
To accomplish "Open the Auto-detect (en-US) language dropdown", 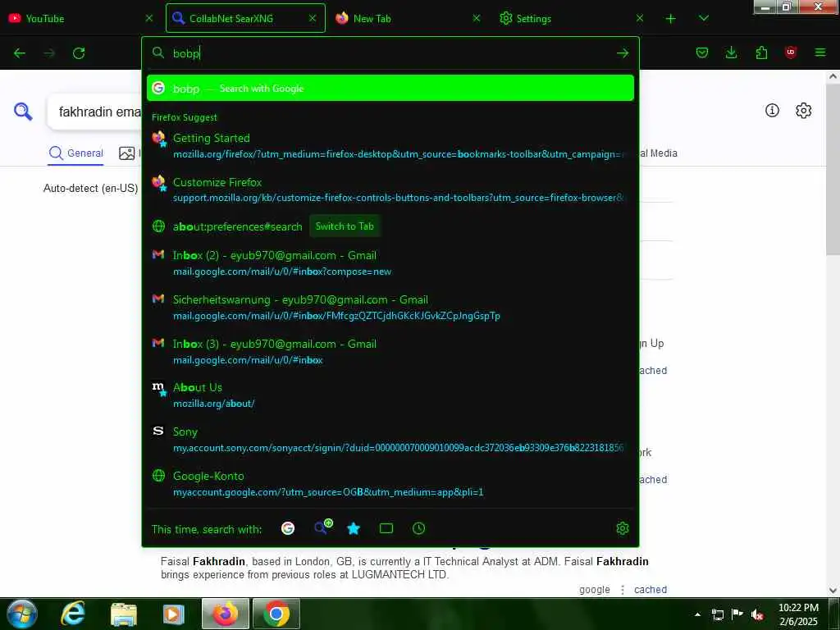I will pyautogui.click(x=90, y=189).
